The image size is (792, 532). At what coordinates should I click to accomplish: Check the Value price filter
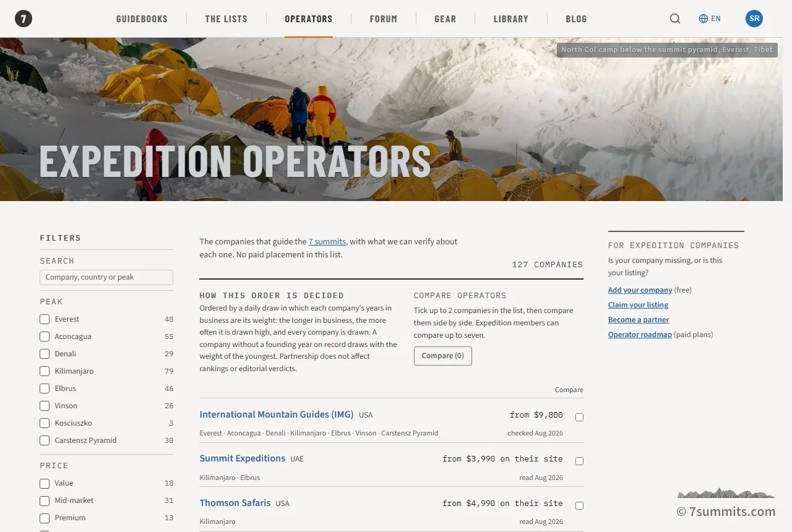click(45, 483)
